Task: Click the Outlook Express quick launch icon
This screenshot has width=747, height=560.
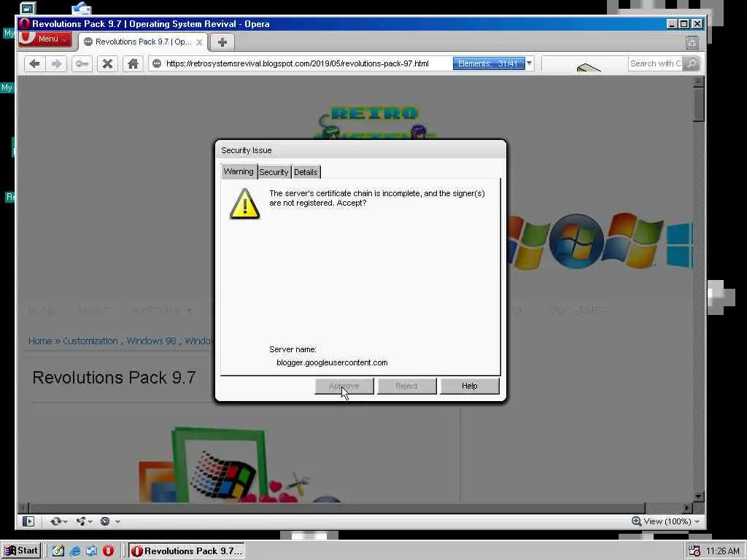Action: pyautogui.click(x=91, y=551)
